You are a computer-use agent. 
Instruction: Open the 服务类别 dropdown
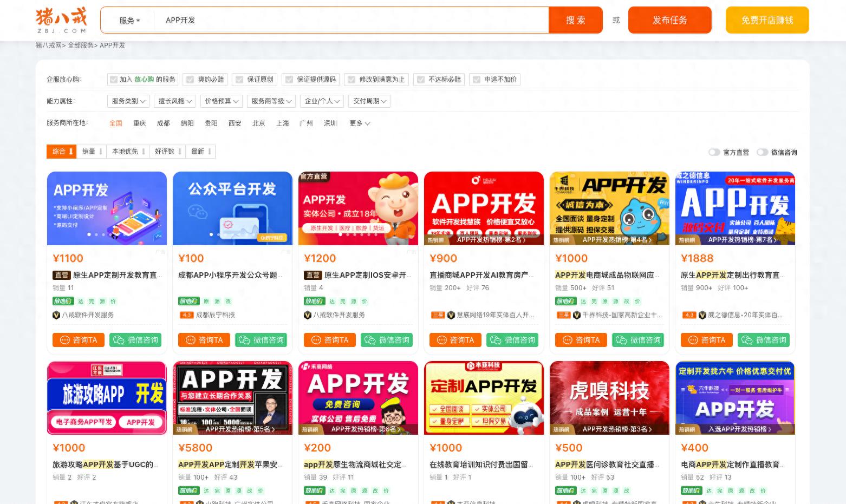[128, 101]
